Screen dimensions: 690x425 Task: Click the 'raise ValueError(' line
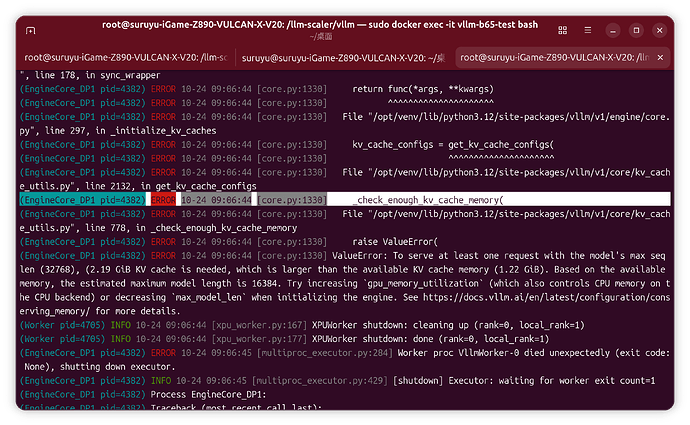click(x=395, y=242)
